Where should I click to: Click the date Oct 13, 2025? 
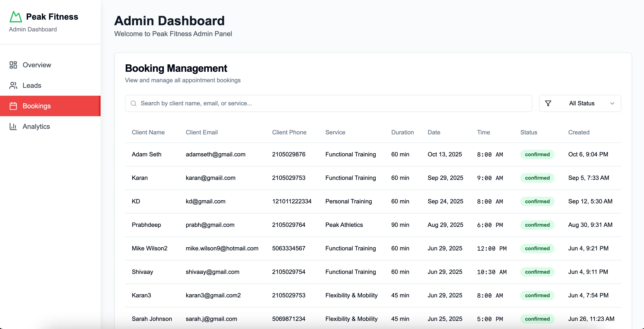click(x=445, y=154)
